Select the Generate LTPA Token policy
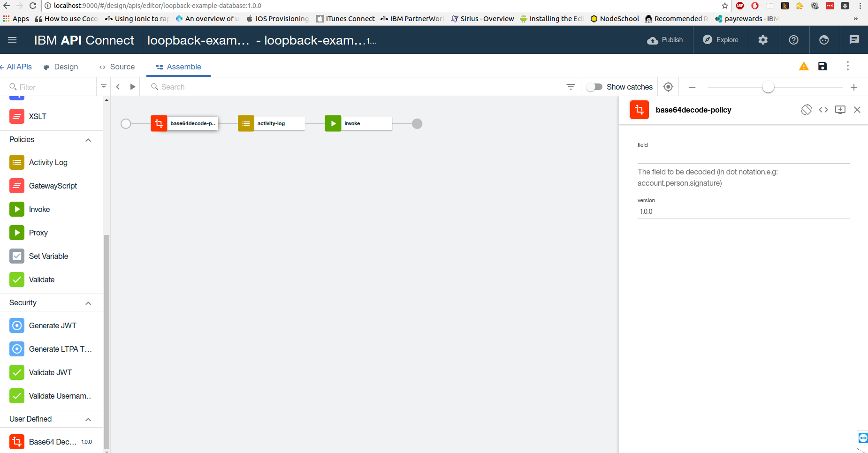The height and width of the screenshot is (453, 868). point(52,349)
